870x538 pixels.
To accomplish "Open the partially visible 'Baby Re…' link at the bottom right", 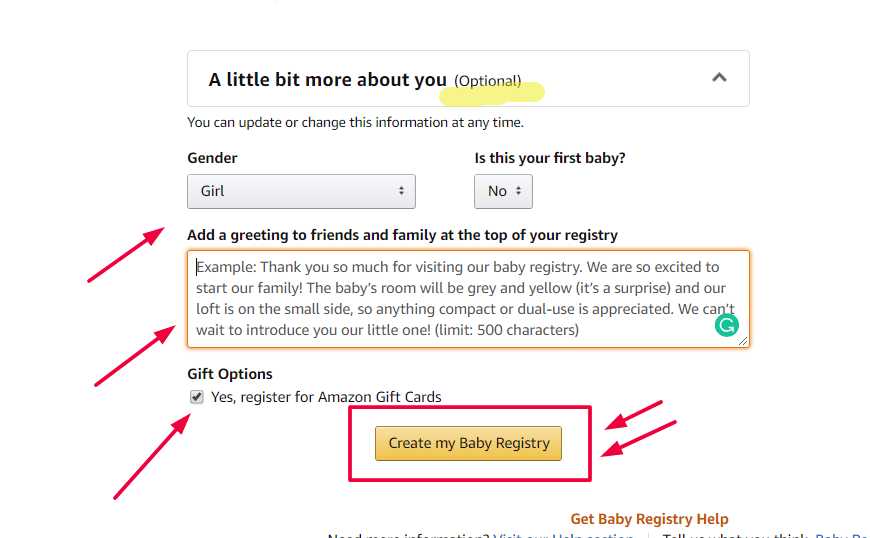I will tap(841, 535).
